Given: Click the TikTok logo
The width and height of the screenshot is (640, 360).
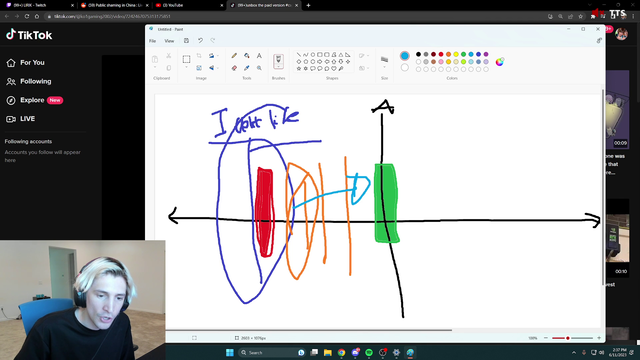Looking at the screenshot, I should click(x=29, y=35).
